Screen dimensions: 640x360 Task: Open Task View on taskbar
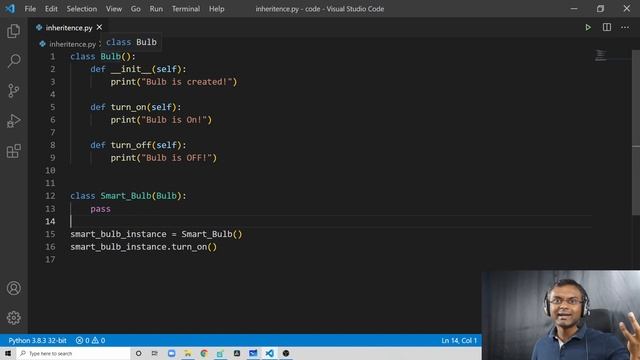click(x=155, y=353)
